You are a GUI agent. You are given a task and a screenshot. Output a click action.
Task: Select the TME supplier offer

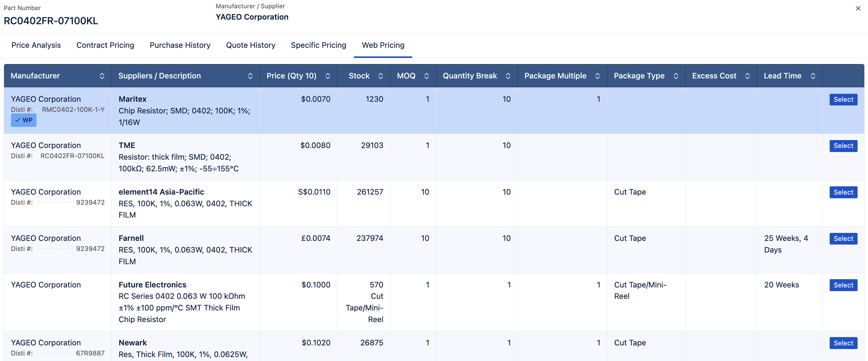pyautogui.click(x=843, y=146)
